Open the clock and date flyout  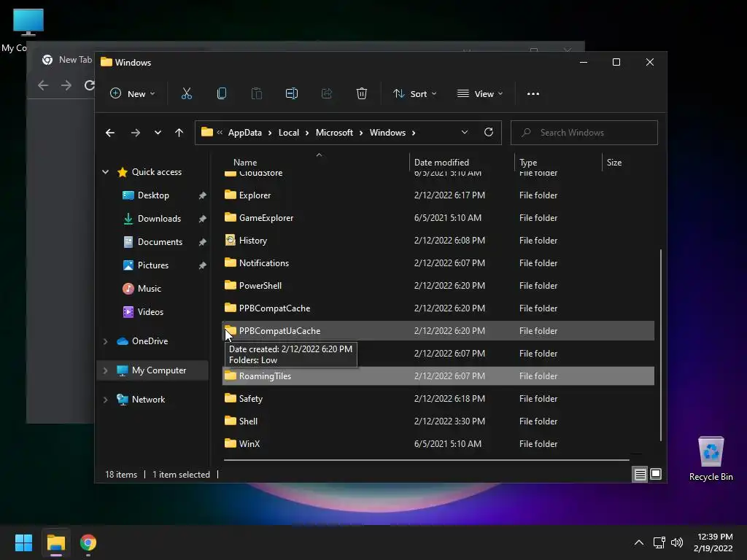713,542
